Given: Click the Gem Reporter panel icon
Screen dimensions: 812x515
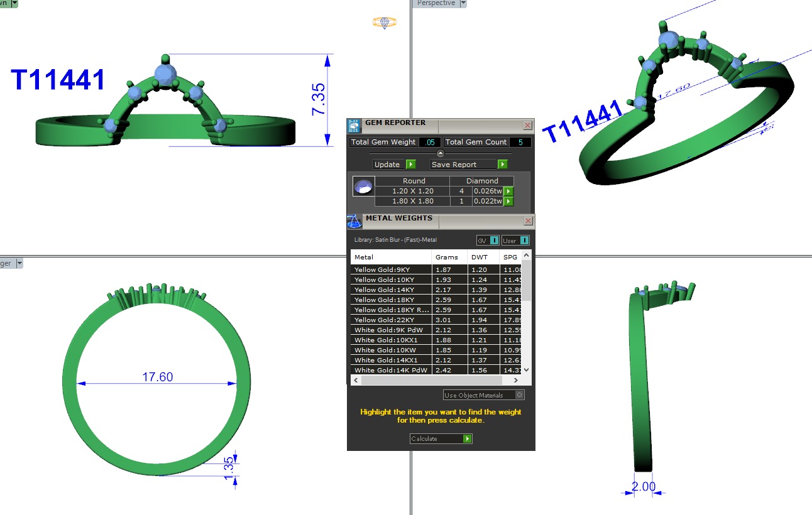Looking at the screenshot, I should point(354,125).
